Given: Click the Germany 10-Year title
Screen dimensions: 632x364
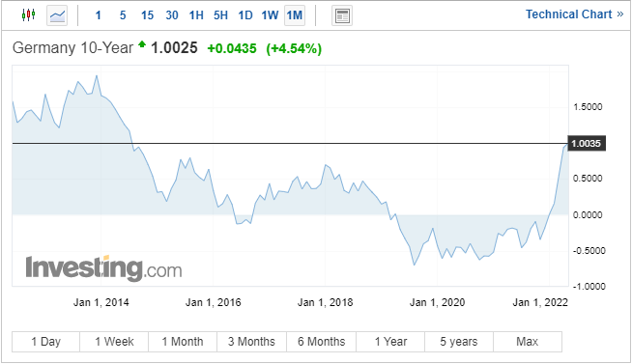Looking at the screenshot, I should [x=72, y=48].
